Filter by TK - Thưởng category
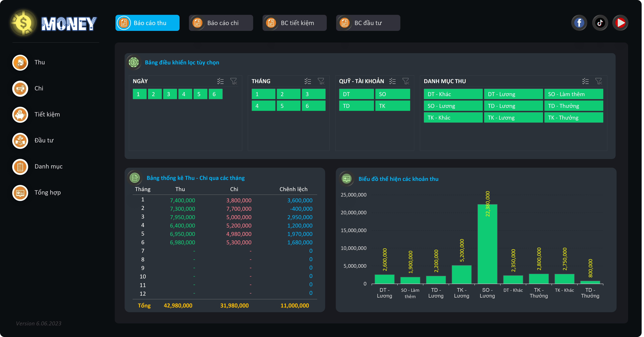The image size is (644, 337). pyautogui.click(x=573, y=118)
